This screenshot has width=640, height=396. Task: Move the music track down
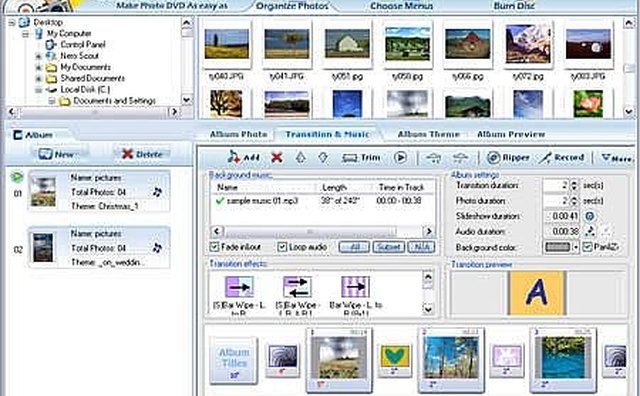pyautogui.click(x=323, y=157)
